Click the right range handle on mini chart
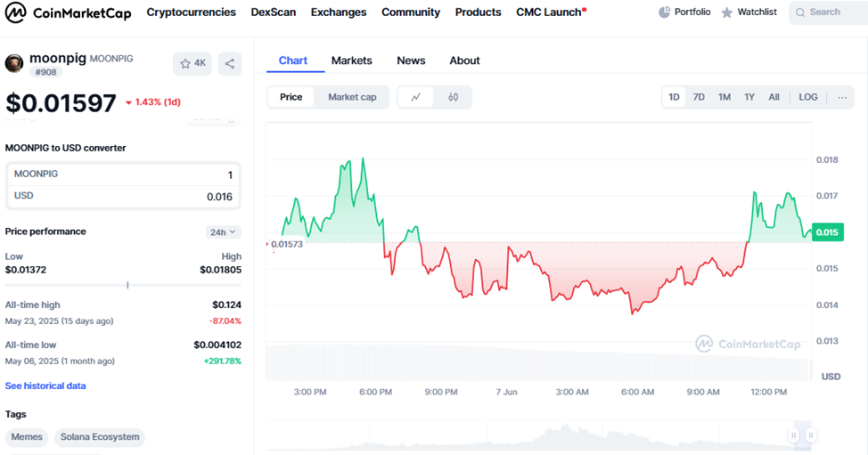This screenshot has width=868, height=455. coord(810,435)
